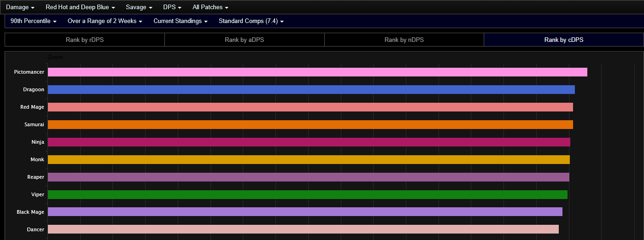Screen dimensions: 644x240
Task: Click the lavender Black Mage bar
Action: pos(305,212)
